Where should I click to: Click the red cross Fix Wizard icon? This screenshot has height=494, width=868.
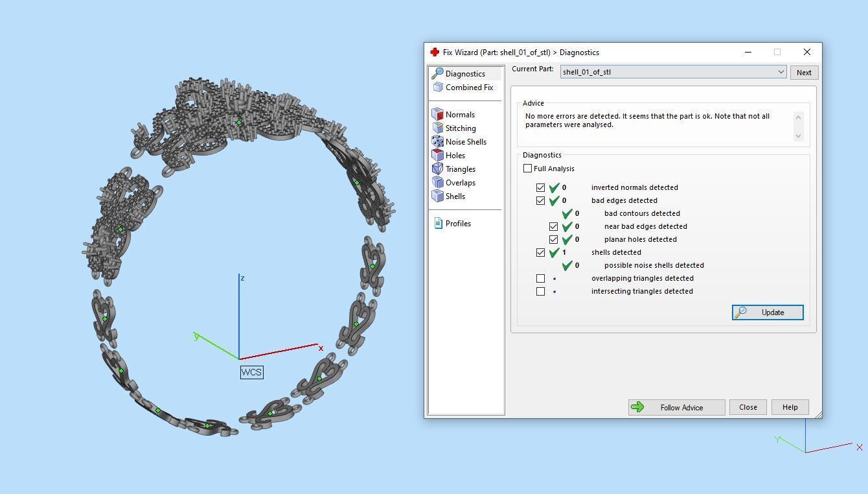(x=435, y=52)
